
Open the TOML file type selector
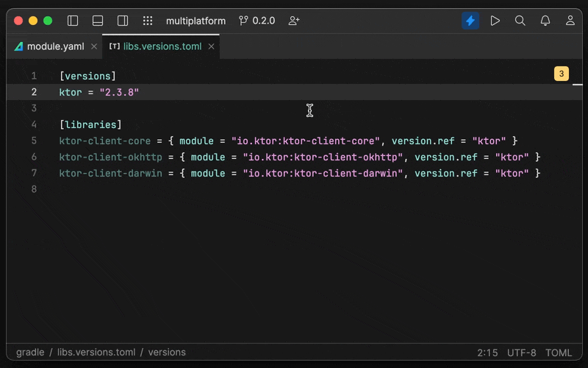pos(559,353)
